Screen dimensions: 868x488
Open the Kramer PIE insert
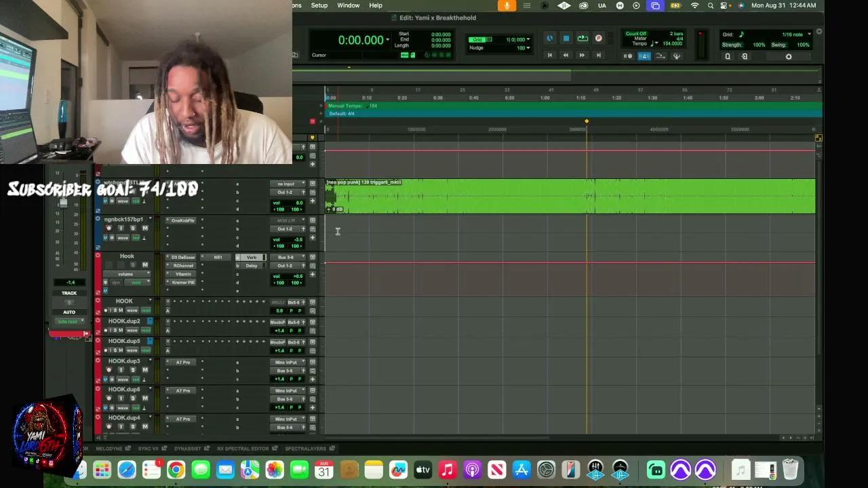(x=183, y=282)
